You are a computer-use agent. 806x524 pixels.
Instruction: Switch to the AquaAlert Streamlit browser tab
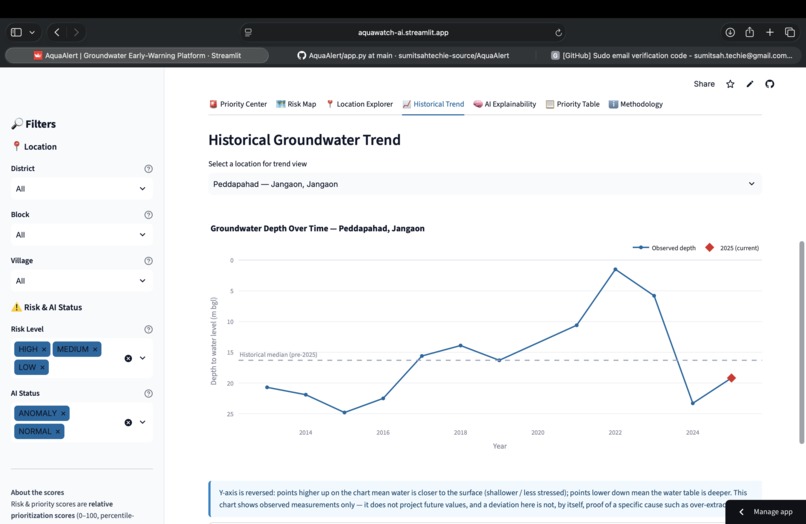coord(137,56)
